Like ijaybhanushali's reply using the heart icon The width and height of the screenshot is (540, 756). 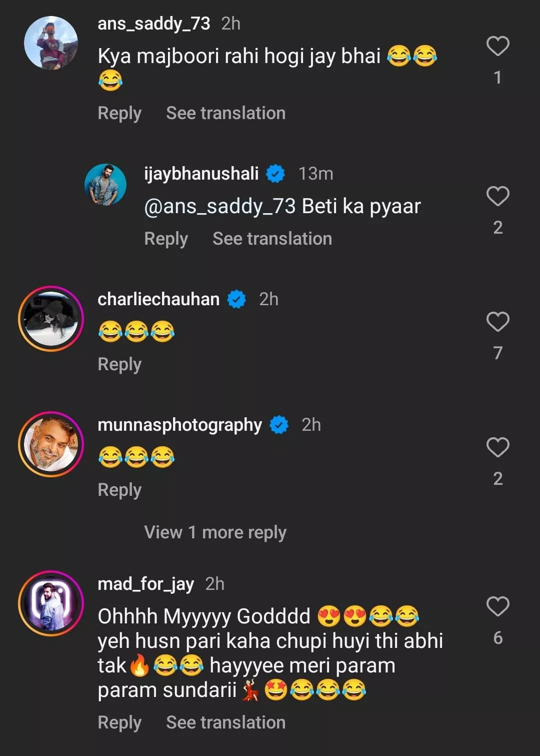click(x=497, y=196)
